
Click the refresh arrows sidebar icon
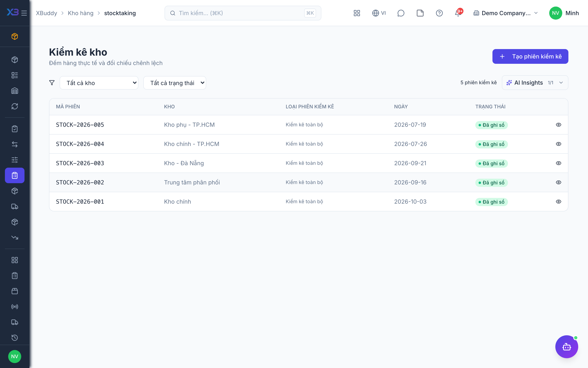click(x=14, y=106)
